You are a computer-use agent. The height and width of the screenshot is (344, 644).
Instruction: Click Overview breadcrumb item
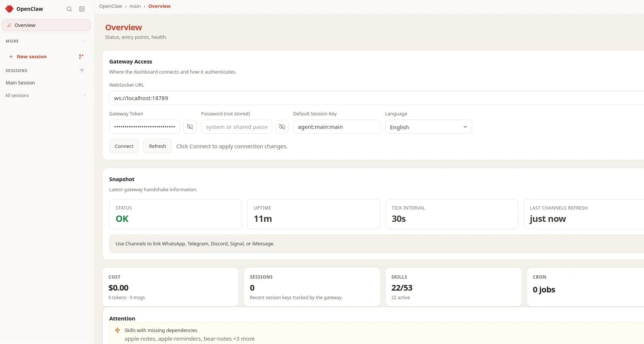point(159,6)
